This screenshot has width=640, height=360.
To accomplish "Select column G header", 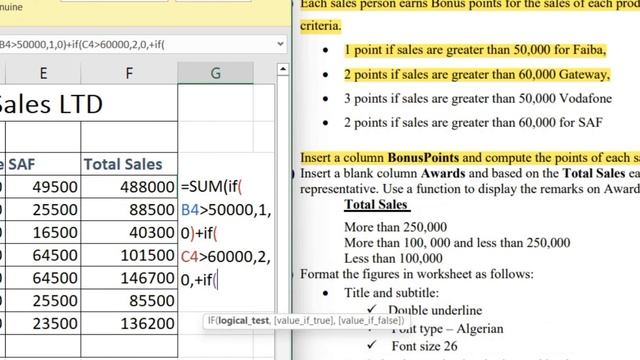I will click(216, 73).
